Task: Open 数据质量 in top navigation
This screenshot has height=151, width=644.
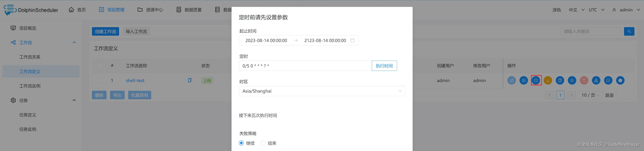Action: 189,10
